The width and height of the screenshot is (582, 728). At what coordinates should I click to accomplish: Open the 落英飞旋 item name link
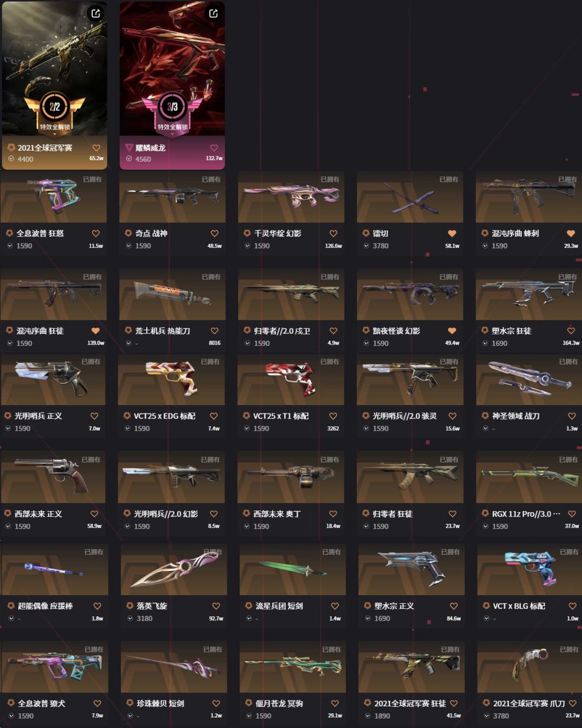click(152, 606)
